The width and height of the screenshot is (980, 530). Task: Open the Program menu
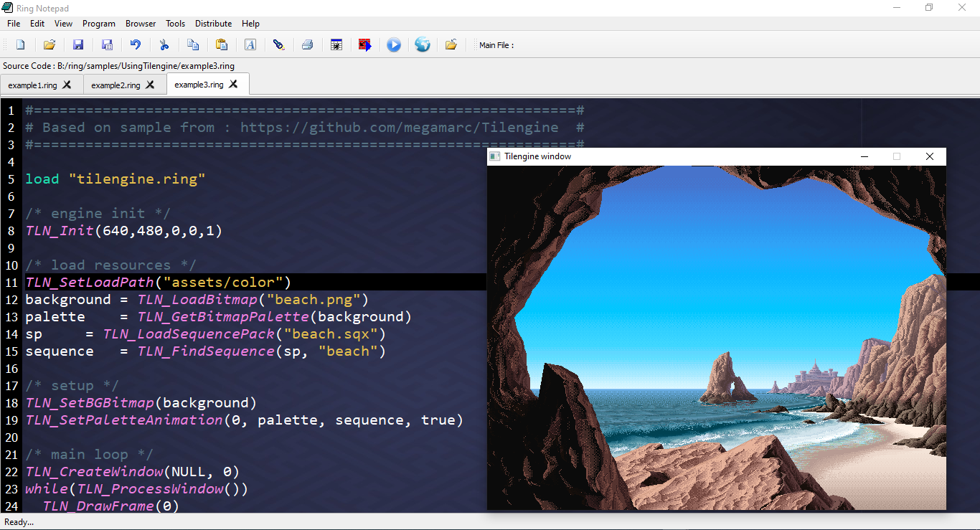coord(98,23)
